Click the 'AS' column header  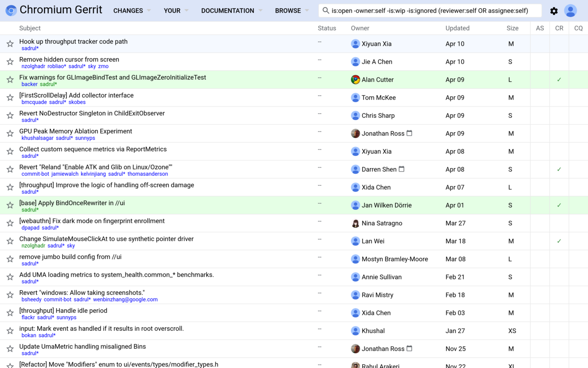click(x=540, y=28)
